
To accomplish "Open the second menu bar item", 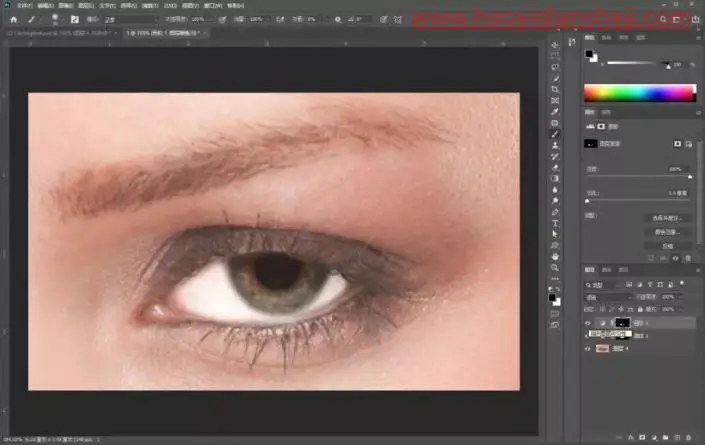I will [45, 6].
